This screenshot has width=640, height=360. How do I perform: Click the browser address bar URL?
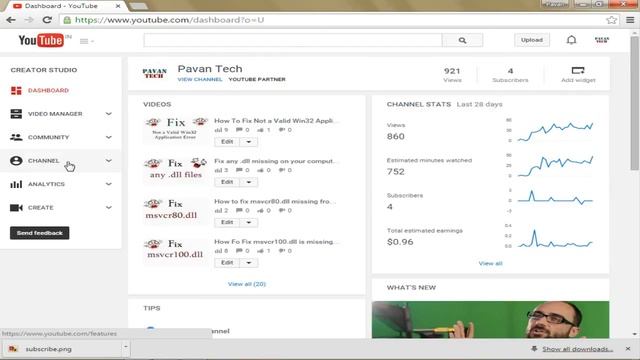(169, 20)
